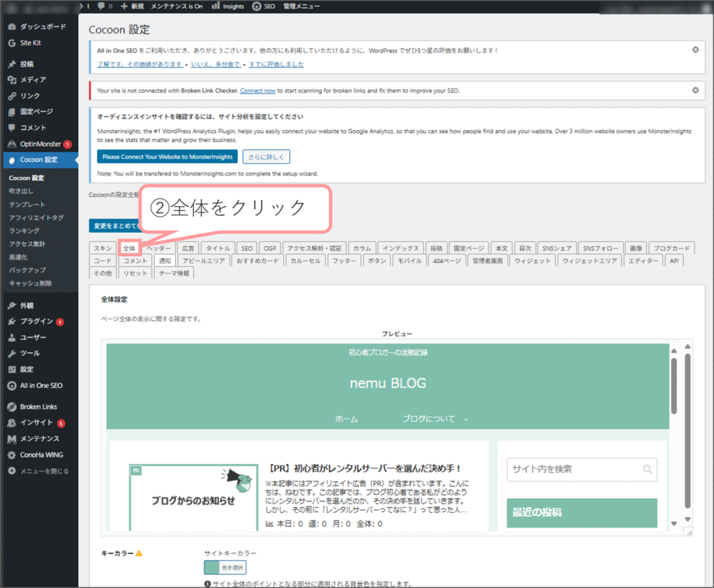Open the SNSシェア tab
The image size is (714, 588).
[x=557, y=248]
